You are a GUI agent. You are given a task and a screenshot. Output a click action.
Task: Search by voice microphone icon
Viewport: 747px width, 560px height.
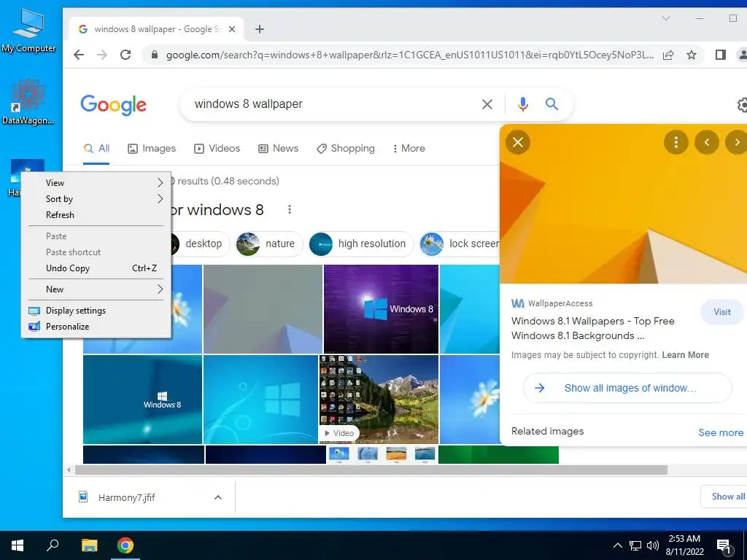pos(522,104)
